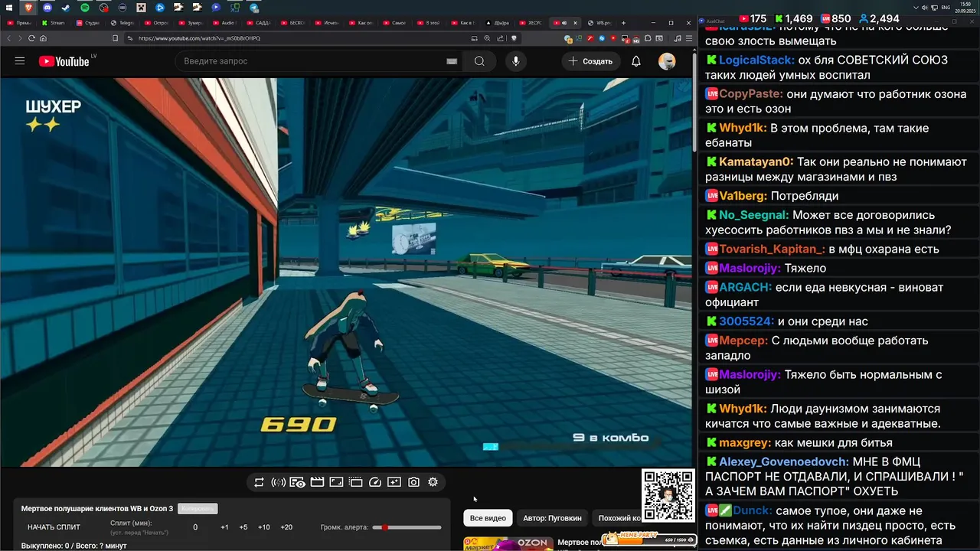Viewport: 980px width, 551px height.
Task: Open the YouTube hamburger guide menu
Action: [20, 61]
